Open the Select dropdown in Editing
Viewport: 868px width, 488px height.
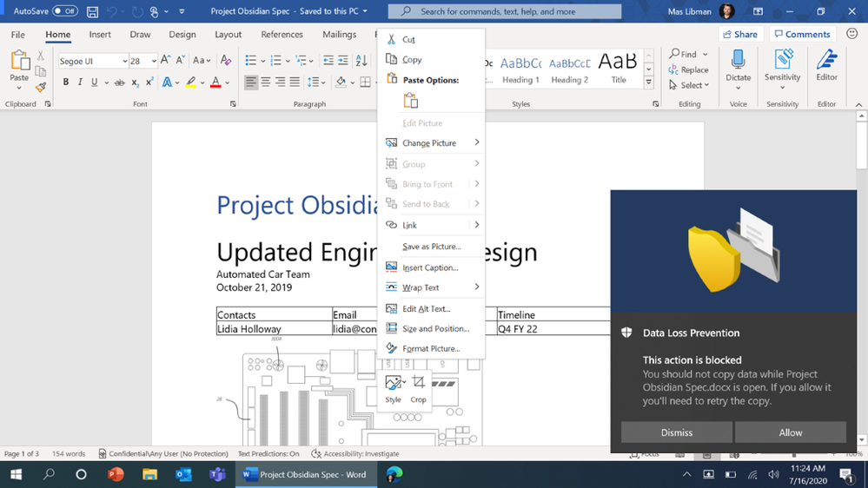click(689, 85)
